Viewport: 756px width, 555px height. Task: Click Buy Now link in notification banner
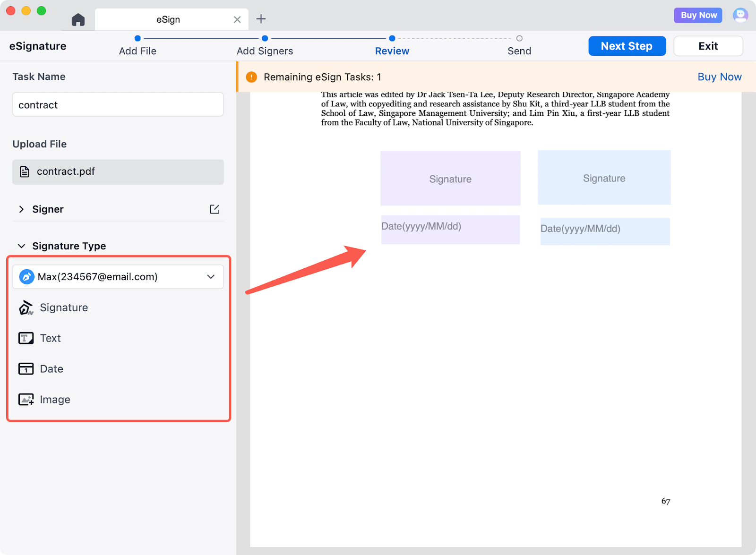pyautogui.click(x=719, y=77)
